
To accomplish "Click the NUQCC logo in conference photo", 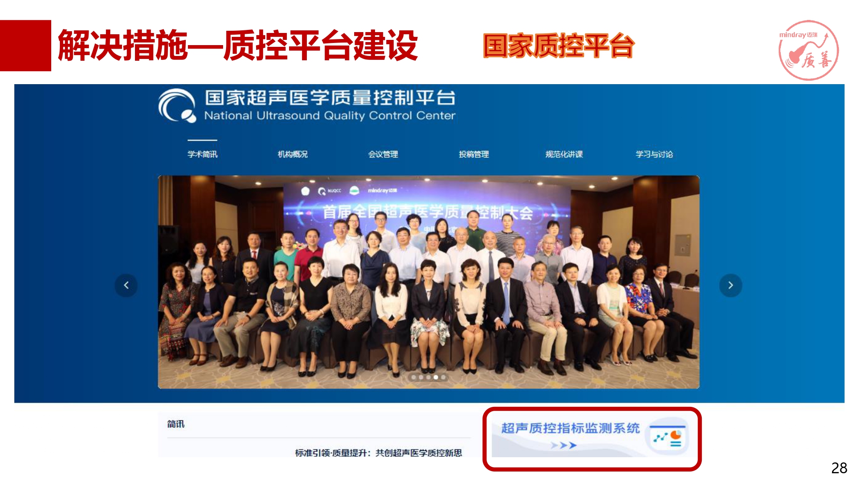I will 330,191.
